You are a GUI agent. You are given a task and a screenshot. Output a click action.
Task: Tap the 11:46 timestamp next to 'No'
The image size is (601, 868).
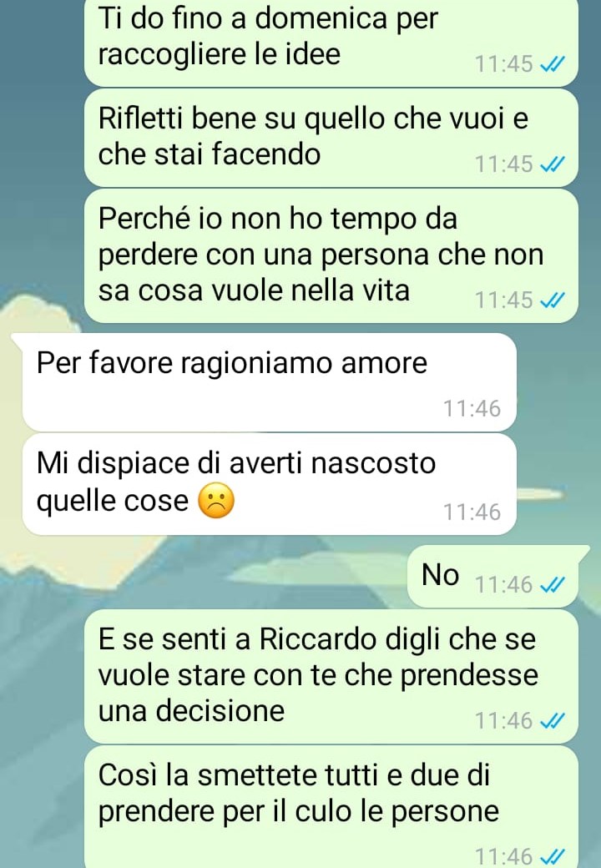tap(503, 584)
